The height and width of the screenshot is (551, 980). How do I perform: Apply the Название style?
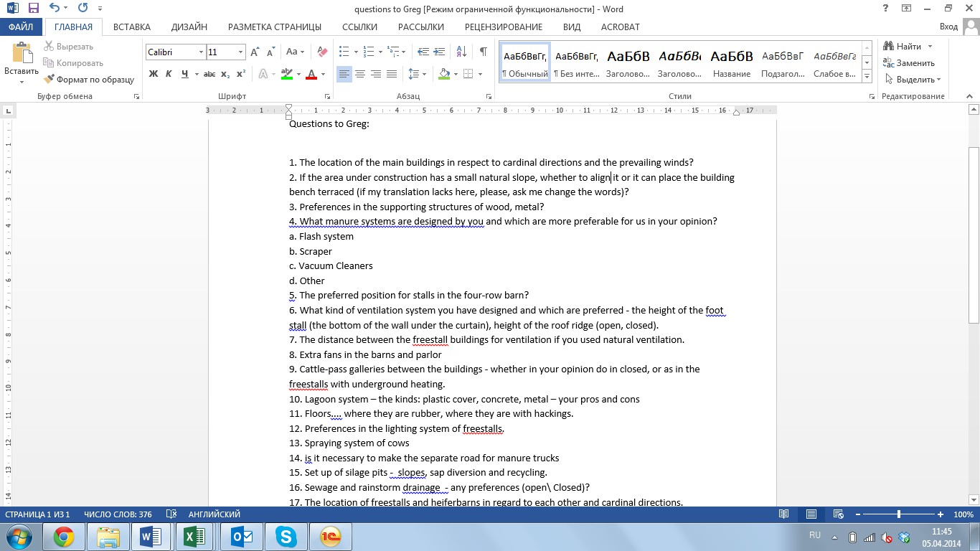coord(732,62)
